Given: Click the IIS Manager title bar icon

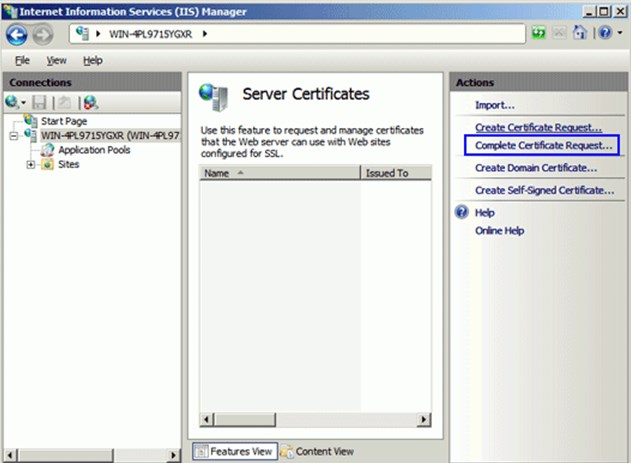Looking at the screenshot, I should point(10,11).
